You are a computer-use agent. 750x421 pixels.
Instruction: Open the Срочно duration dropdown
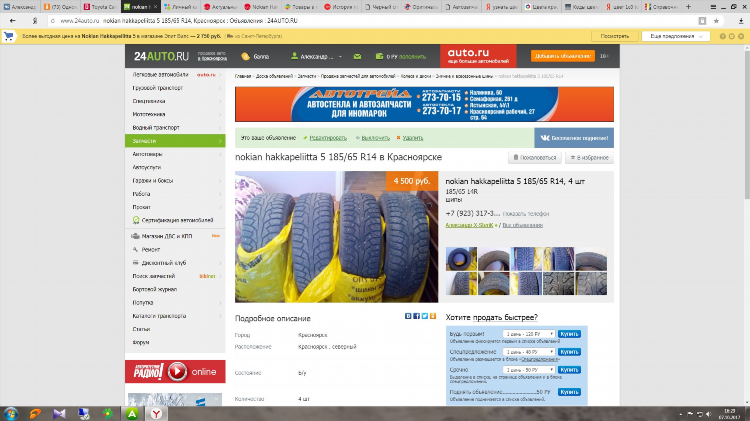pos(529,369)
